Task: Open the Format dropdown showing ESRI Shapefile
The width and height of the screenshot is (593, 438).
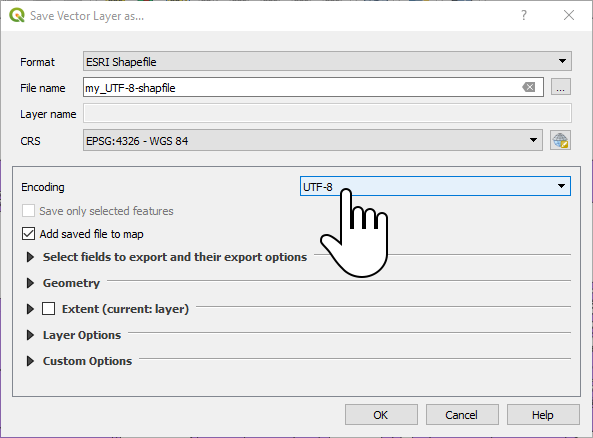Action: click(x=327, y=61)
